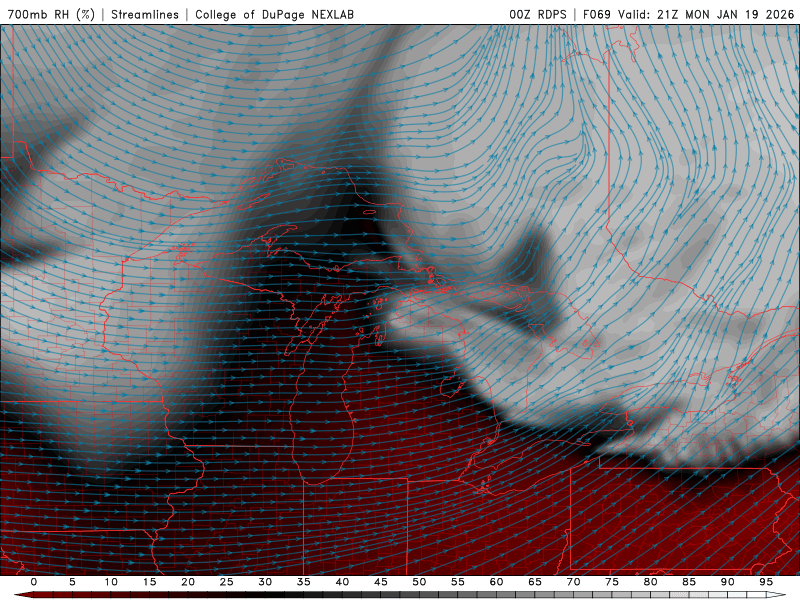Click the "700mb RH (%)" title text
Image resolution: width=800 pixels, height=600 pixels.
point(51,14)
